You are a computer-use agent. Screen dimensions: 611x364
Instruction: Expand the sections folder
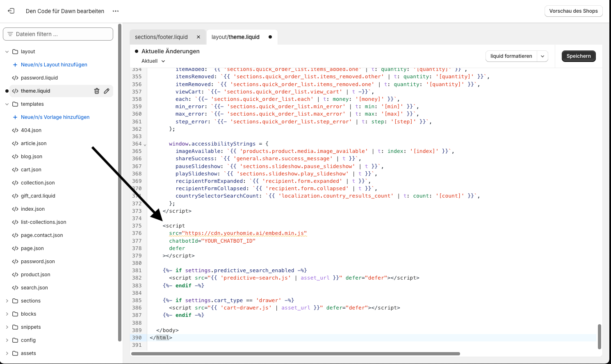pos(7,300)
